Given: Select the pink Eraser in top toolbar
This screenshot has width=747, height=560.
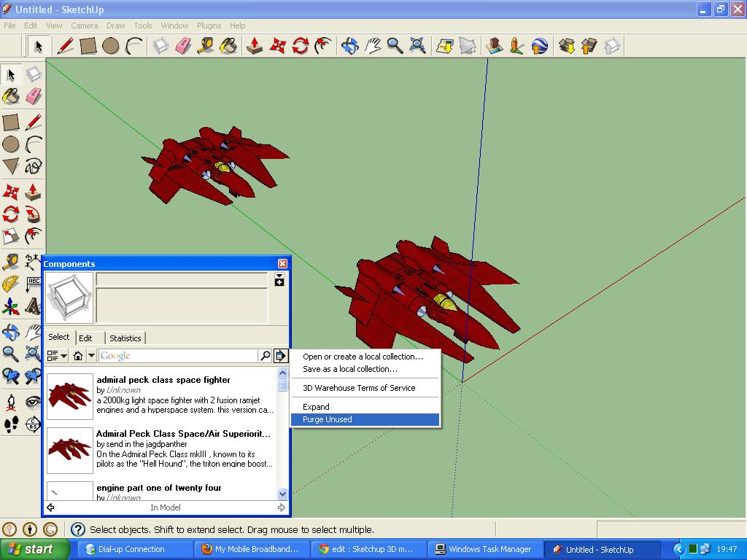Looking at the screenshot, I should [183, 46].
